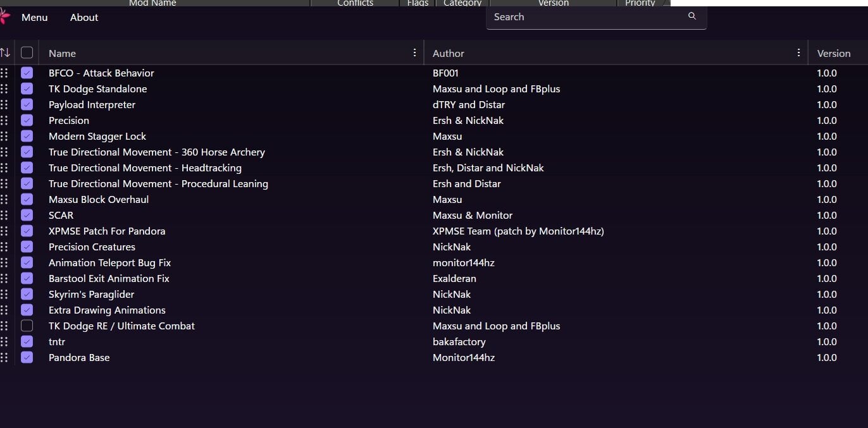Click the Pandora flower logo
The width and height of the screenshot is (868, 428).
pyautogui.click(x=4, y=17)
